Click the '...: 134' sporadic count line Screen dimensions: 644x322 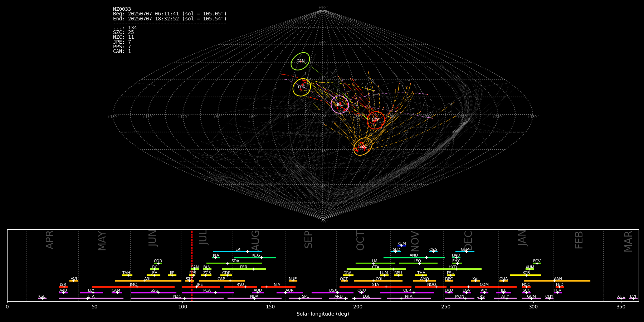[x=125, y=28]
